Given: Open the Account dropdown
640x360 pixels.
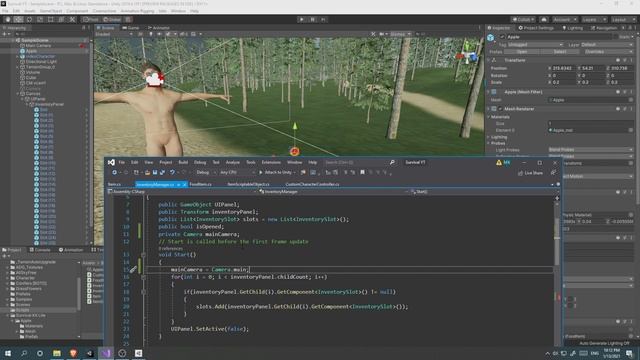Looking at the screenshot, I should [564, 19].
